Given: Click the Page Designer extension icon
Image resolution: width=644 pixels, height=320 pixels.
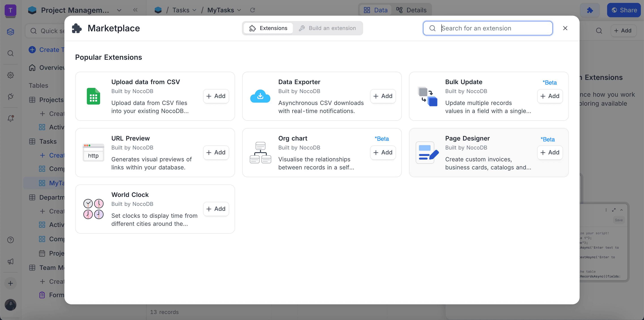Looking at the screenshot, I should [427, 153].
